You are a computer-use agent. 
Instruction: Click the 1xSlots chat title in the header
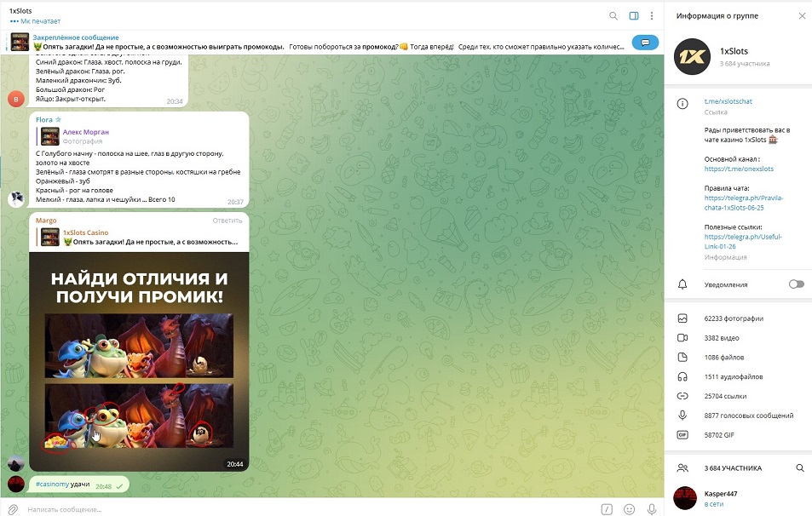[x=20, y=11]
